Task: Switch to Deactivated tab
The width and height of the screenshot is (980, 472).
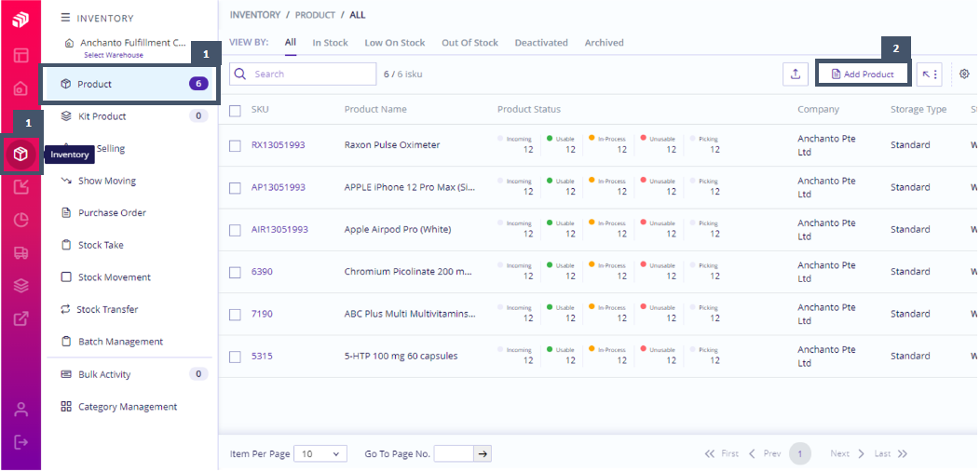Action: pyautogui.click(x=541, y=43)
